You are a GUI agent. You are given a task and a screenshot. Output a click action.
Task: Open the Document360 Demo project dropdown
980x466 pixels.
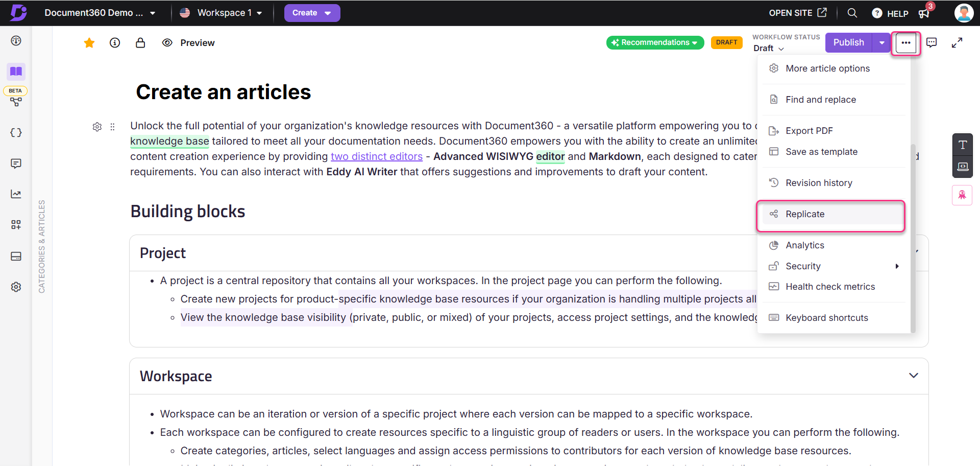click(100, 13)
